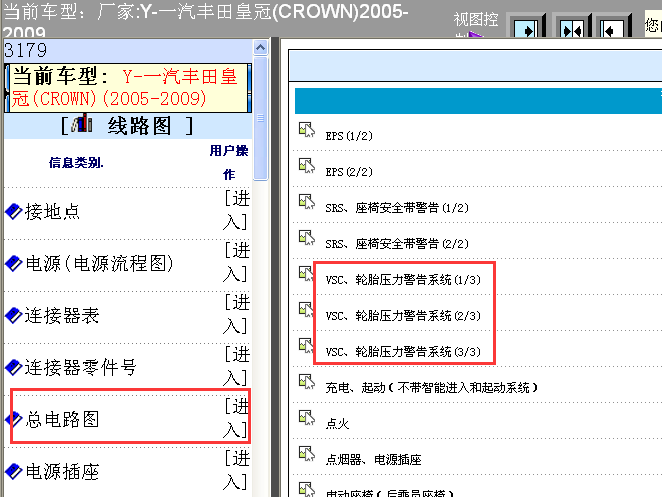Click icon beside VSC、轮胎压力警告系统 (1/3)
662x497 pixels.
306,274
